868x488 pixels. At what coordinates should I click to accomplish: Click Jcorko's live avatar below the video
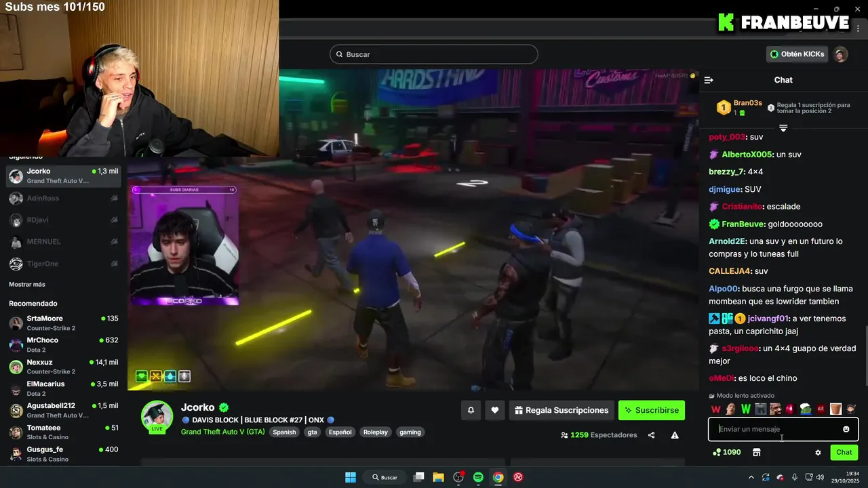pos(157,415)
